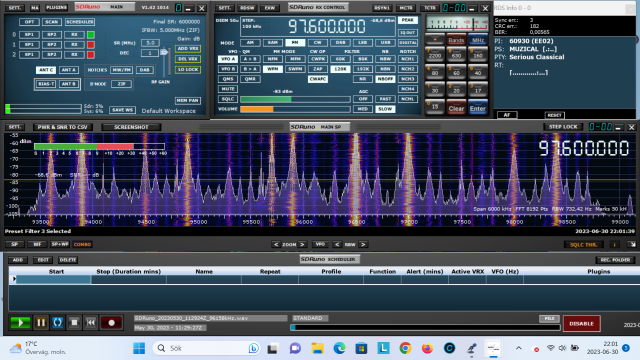This screenshot has width=640, height=360.
Task: Click the Sök search box
Action: [206, 348]
